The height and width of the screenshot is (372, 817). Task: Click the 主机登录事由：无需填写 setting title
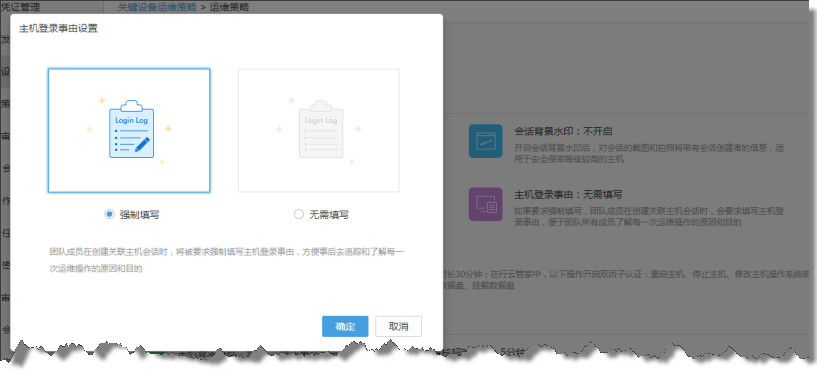568,195
